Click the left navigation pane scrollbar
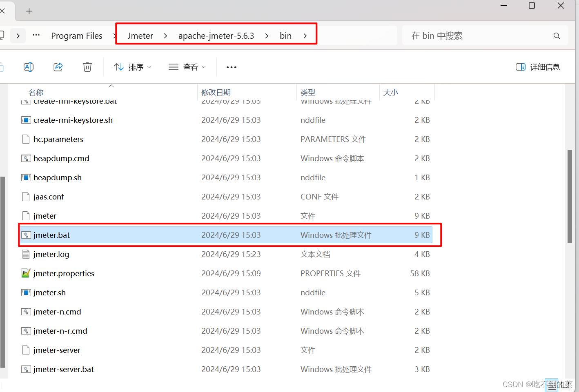 [x=2, y=272]
